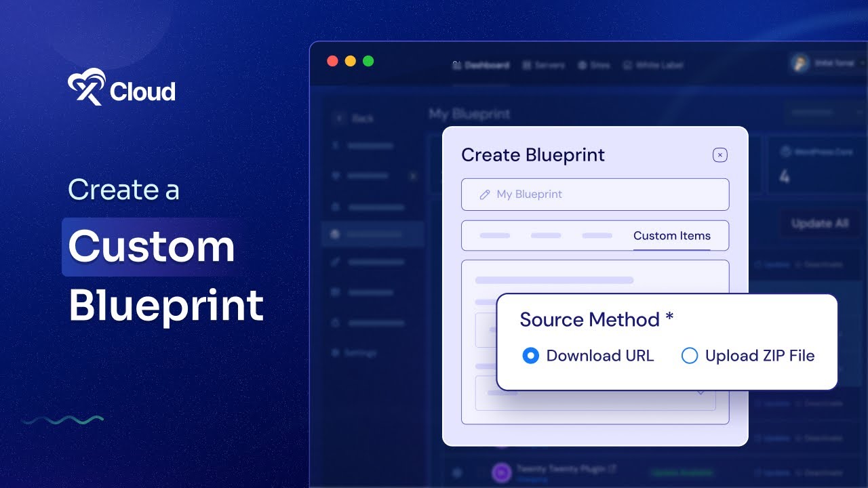Select the Upload ZIP File option
The height and width of the screenshot is (488, 868).
748,356
